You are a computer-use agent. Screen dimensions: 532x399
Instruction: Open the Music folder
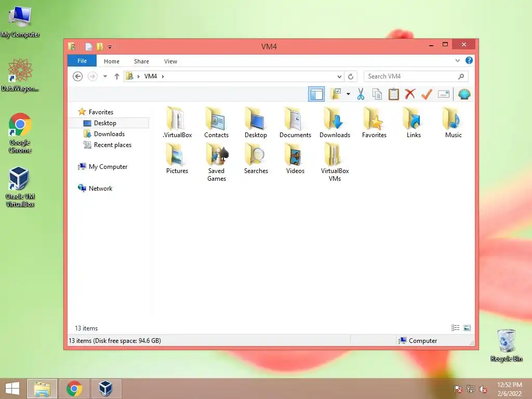[453, 123]
